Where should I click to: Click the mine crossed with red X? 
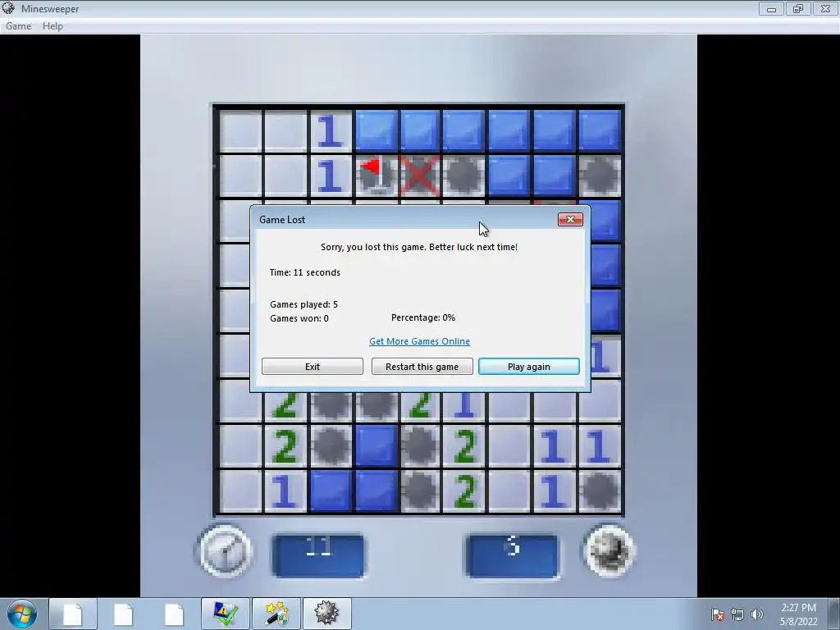[419, 176]
